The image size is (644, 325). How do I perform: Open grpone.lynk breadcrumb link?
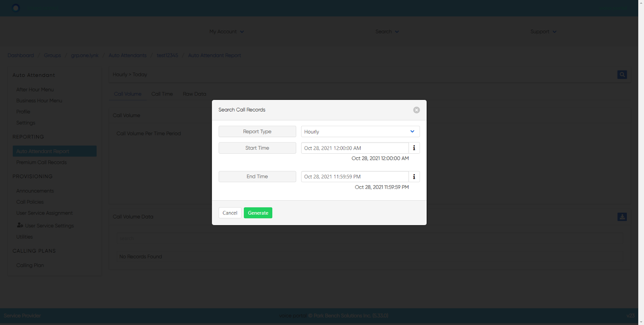click(x=85, y=56)
